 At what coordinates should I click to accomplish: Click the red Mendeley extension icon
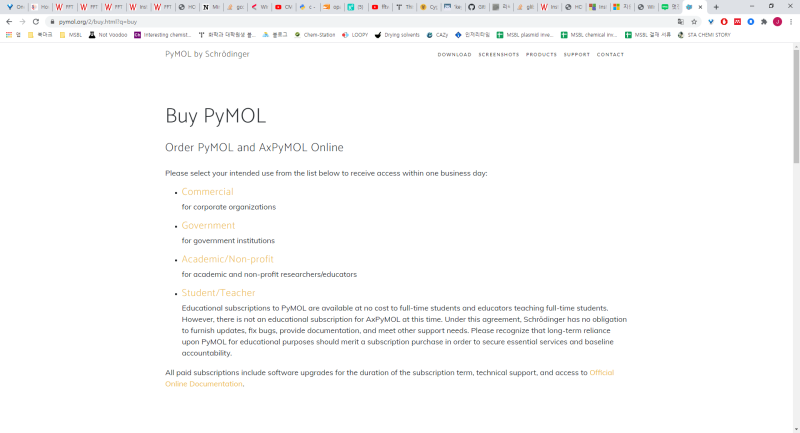click(737, 22)
